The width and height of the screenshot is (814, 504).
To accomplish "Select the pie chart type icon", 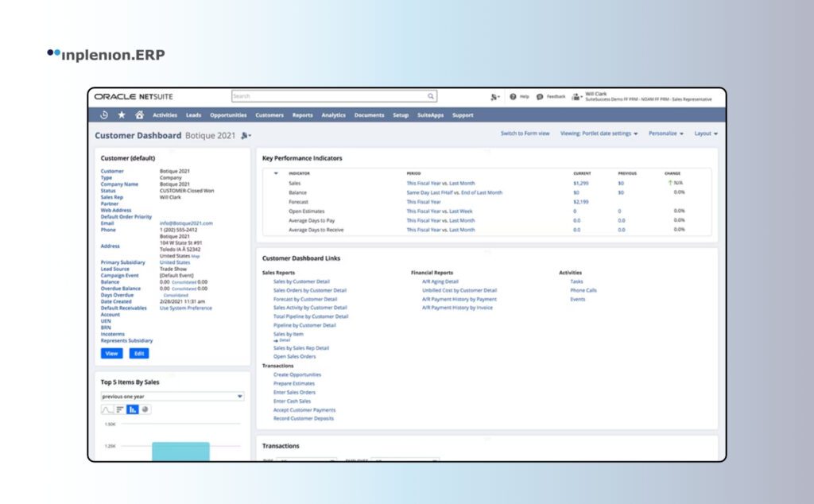I will pyautogui.click(x=145, y=409).
